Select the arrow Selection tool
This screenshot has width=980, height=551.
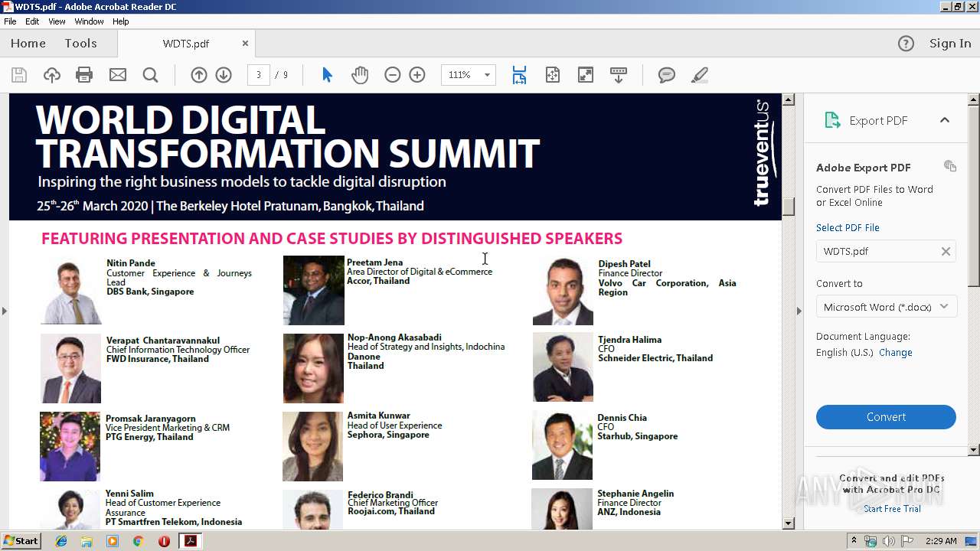click(x=328, y=75)
